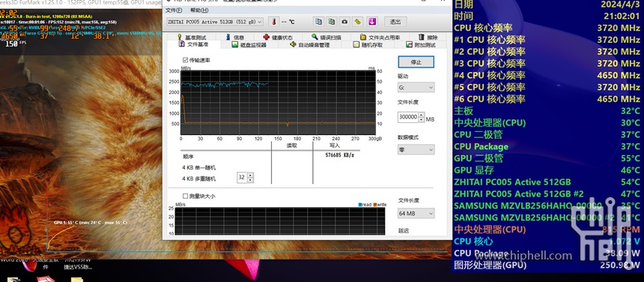Viewport: 644px width, 282px height.
Task: Click the 停止 stop button
Action: (416, 62)
